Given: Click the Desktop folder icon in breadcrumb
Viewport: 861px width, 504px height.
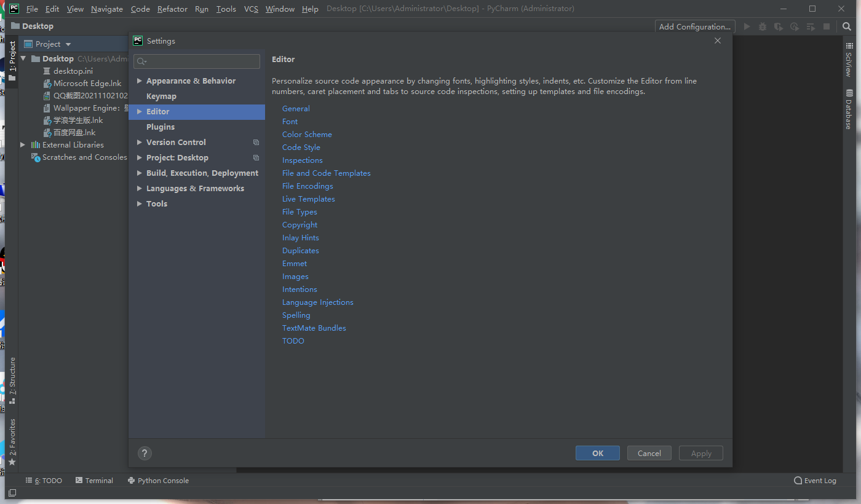Looking at the screenshot, I should point(15,26).
